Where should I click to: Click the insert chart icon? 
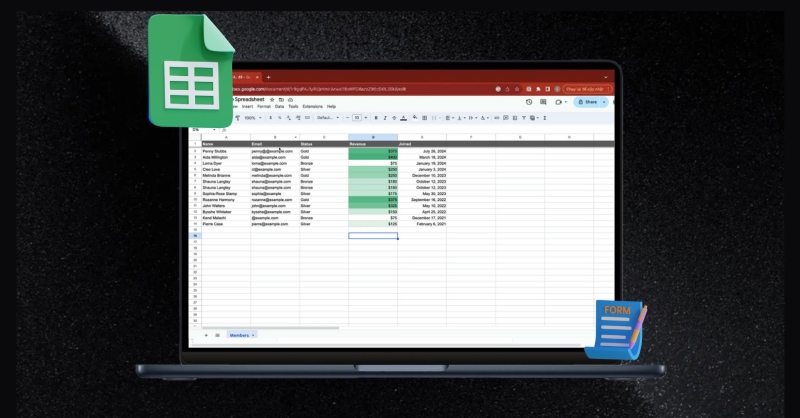click(515, 118)
